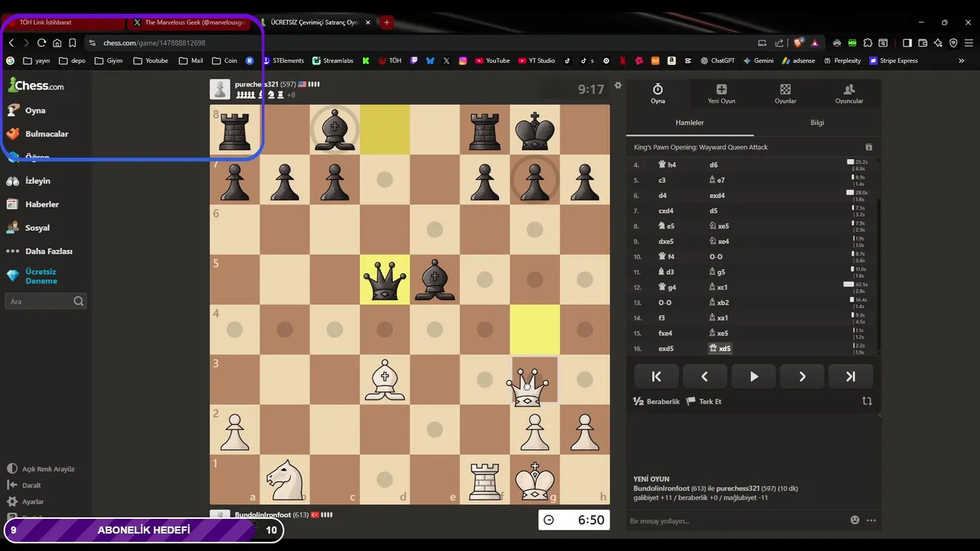
Task: Open the Bilgi tab
Action: tap(817, 122)
